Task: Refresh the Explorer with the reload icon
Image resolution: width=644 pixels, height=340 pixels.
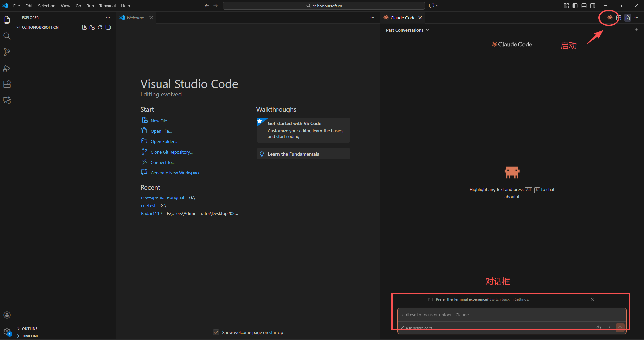Action: click(100, 27)
